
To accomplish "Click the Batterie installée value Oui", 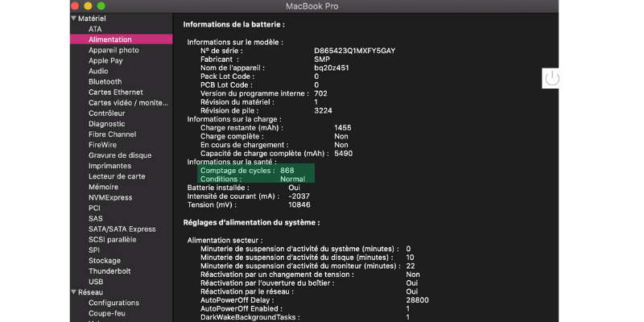I will [x=294, y=188].
